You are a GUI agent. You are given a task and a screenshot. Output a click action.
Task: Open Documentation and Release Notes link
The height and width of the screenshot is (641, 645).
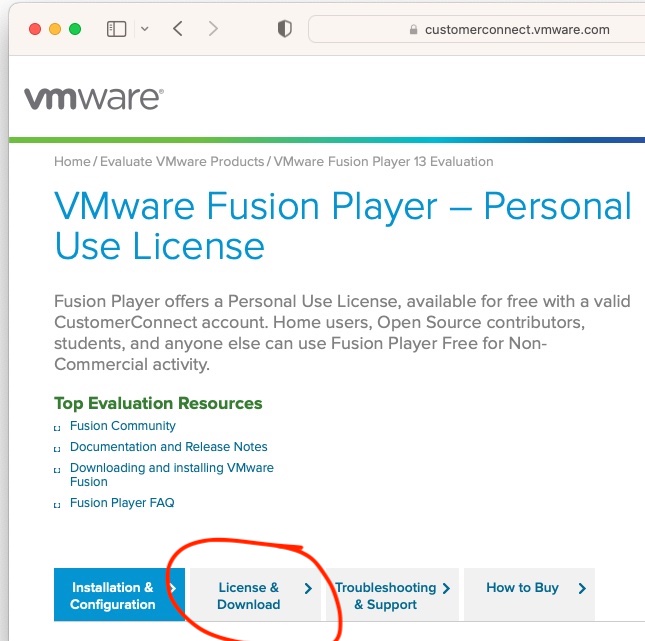[168, 447]
